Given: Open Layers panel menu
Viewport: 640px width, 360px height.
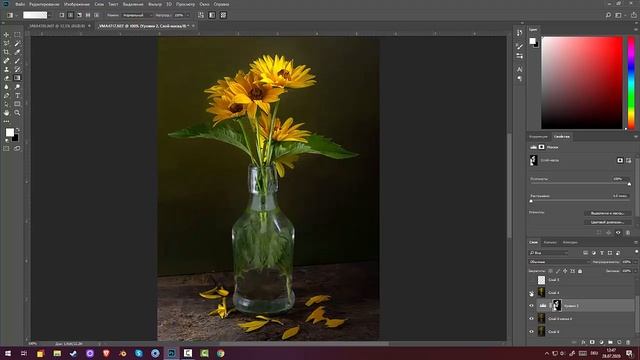Looking at the screenshot, I should tap(636, 242).
